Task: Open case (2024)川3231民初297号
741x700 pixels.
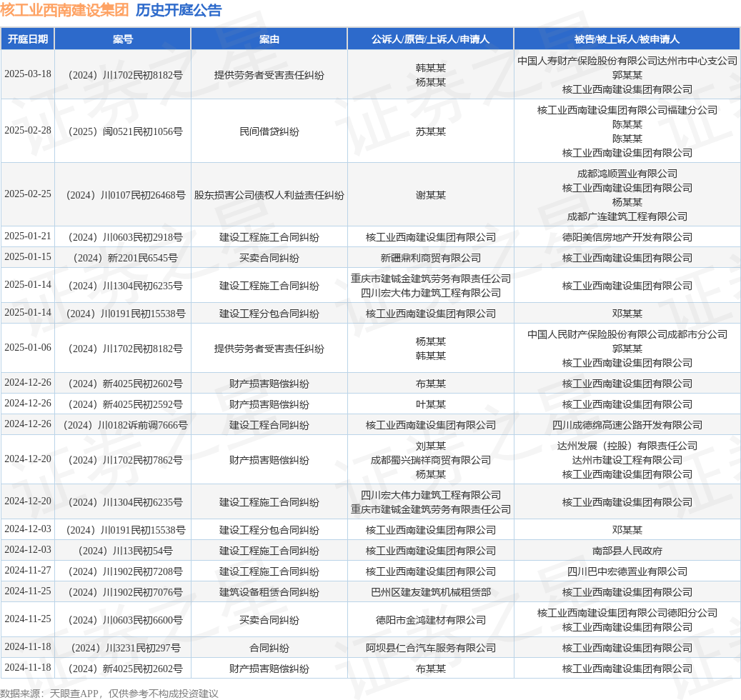Action: coord(126,648)
